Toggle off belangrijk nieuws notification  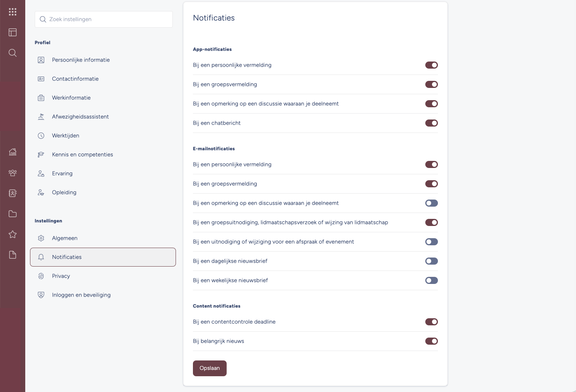pos(432,341)
